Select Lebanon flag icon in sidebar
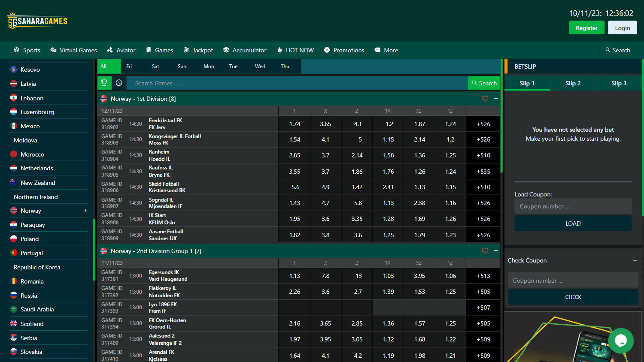The width and height of the screenshot is (644, 362). (14, 98)
